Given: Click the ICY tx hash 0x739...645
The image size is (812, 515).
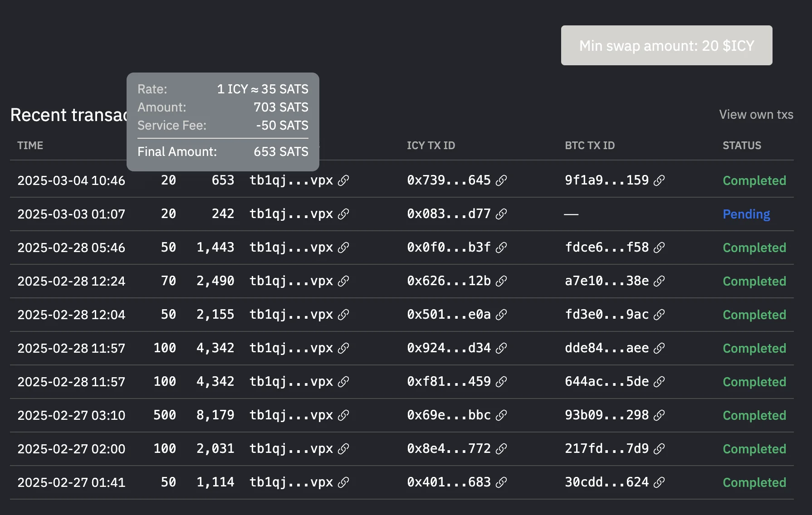Looking at the screenshot, I should coord(449,180).
